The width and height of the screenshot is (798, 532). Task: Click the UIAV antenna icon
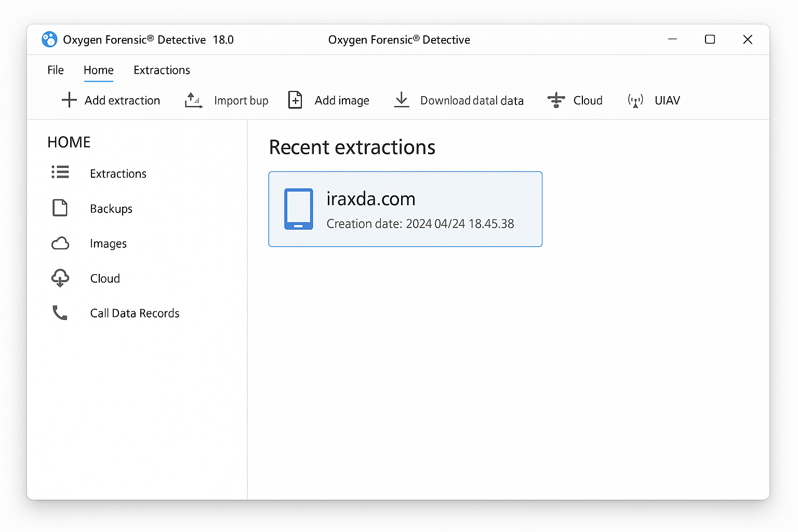point(635,100)
